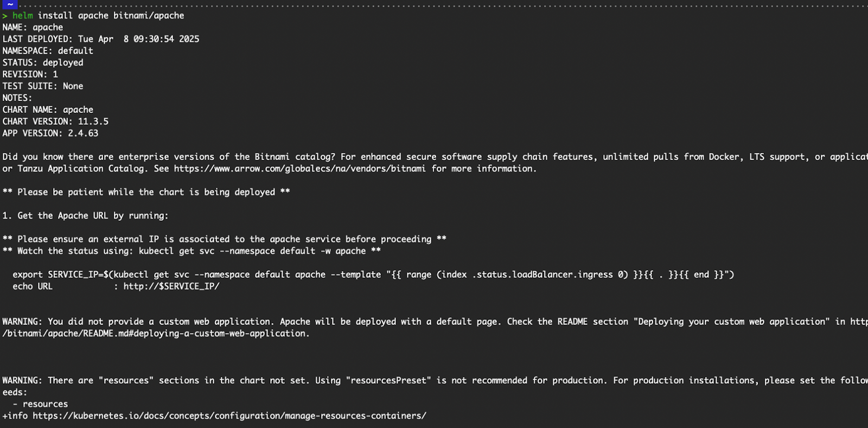Click 'Please ensure an external IP is associated' line
Screen dimensions: 868x428
coord(224,239)
